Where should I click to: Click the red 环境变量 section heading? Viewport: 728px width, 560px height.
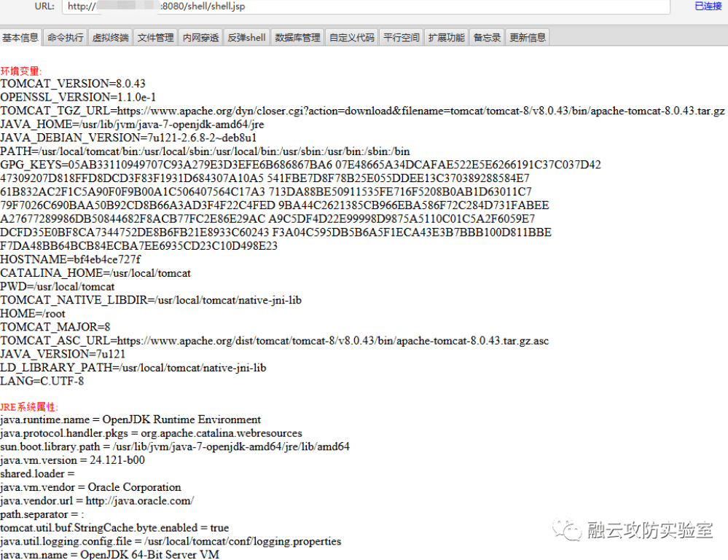click(x=21, y=71)
